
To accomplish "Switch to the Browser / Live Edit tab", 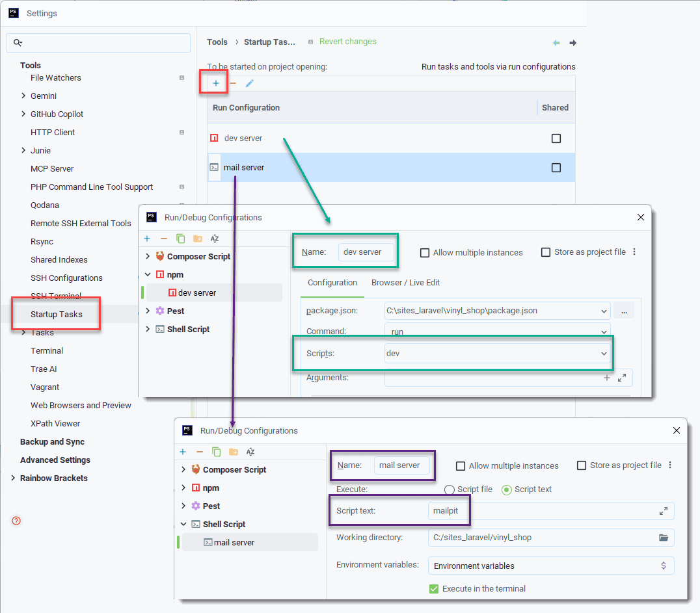I will 405,283.
